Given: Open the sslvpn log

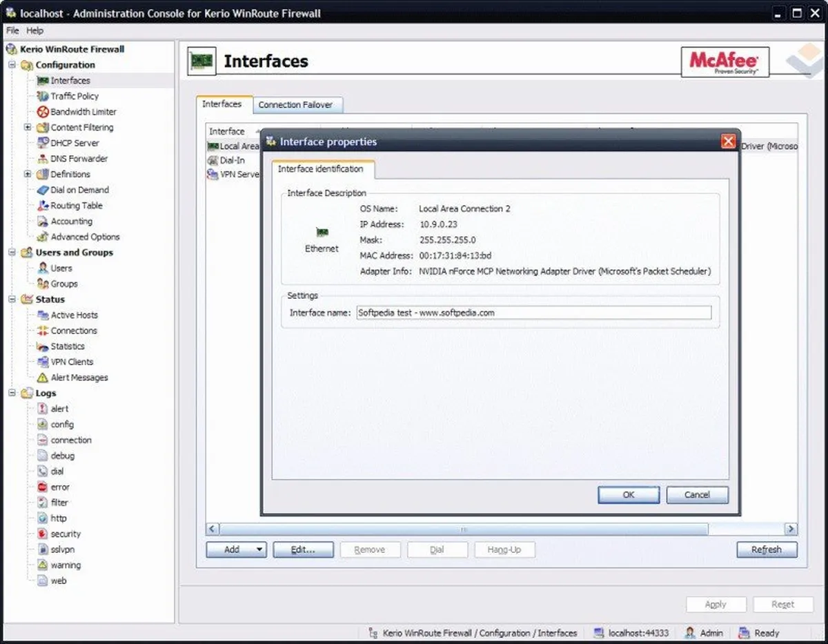Looking at the screenshot, I should 63,550.
